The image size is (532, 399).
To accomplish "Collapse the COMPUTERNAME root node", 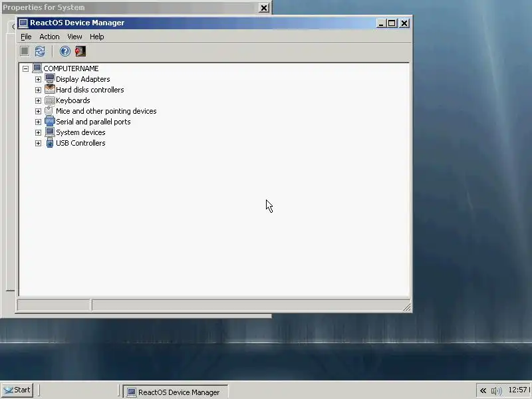I will point(25,69).
